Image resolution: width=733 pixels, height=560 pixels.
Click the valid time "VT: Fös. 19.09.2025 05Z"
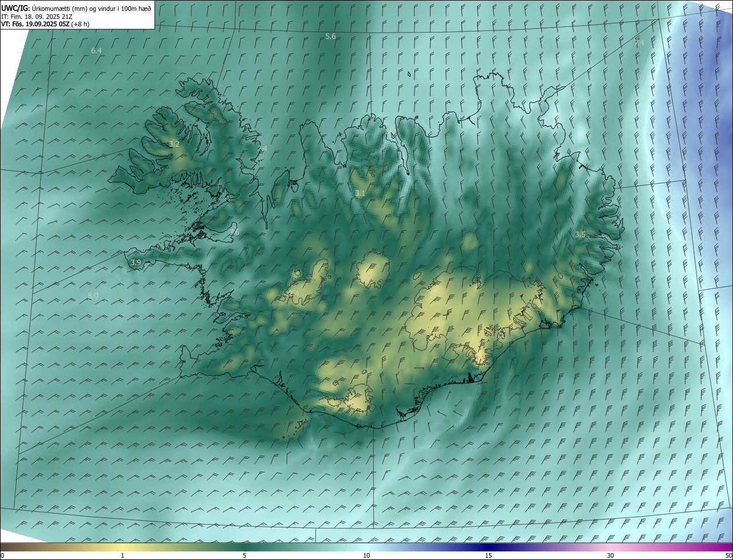click(35, 24)
